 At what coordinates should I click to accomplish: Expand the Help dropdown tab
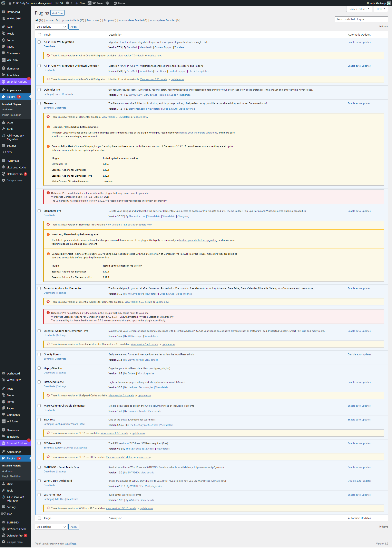click(381, 9)
